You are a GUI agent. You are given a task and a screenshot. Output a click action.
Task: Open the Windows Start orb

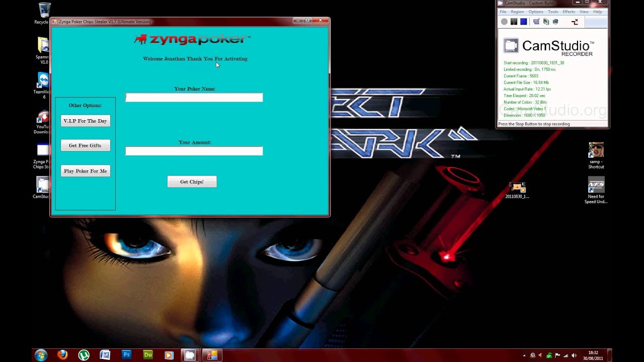pyautogui.click(x=41, y=355)
